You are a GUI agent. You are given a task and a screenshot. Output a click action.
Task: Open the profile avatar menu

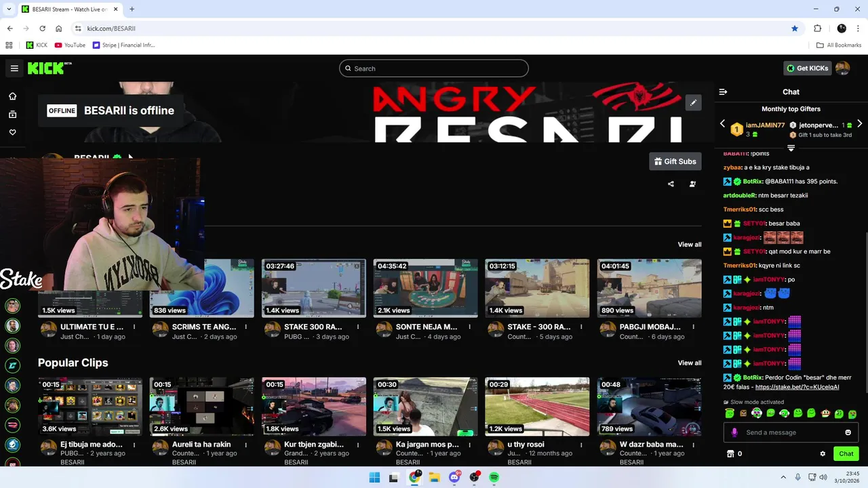[x=842, y=68]
